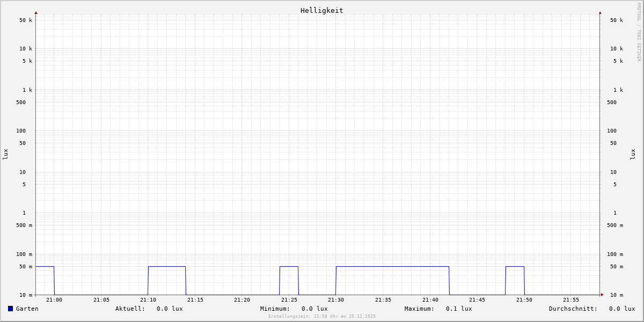This screenshot has width=644, height=322.
Task: Click the 21:15 time axis label
Action: point(195,300)
